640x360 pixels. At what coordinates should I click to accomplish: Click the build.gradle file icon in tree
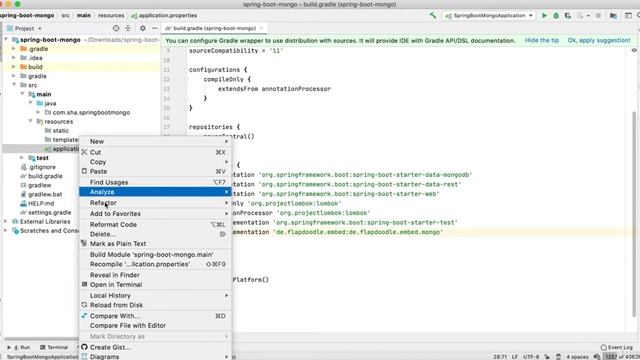[x=23, y=176]
